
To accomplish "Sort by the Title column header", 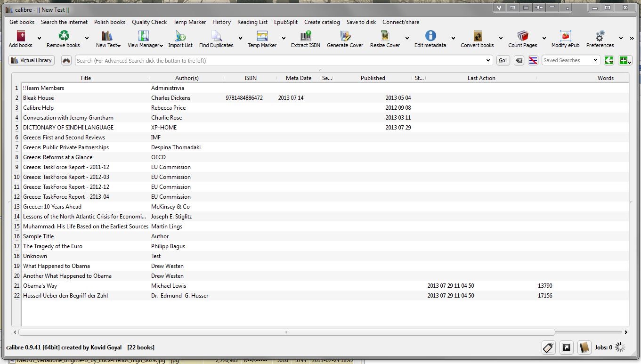I will (x=85, y=78).
